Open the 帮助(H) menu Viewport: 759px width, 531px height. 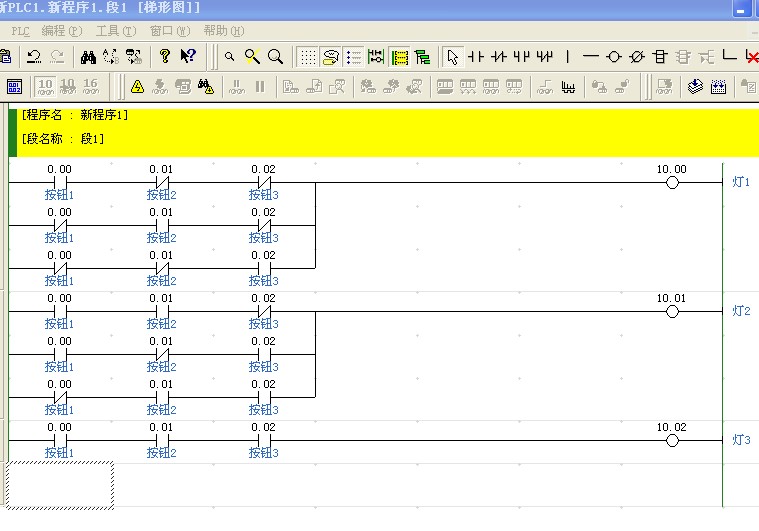[x=222, y=31]
